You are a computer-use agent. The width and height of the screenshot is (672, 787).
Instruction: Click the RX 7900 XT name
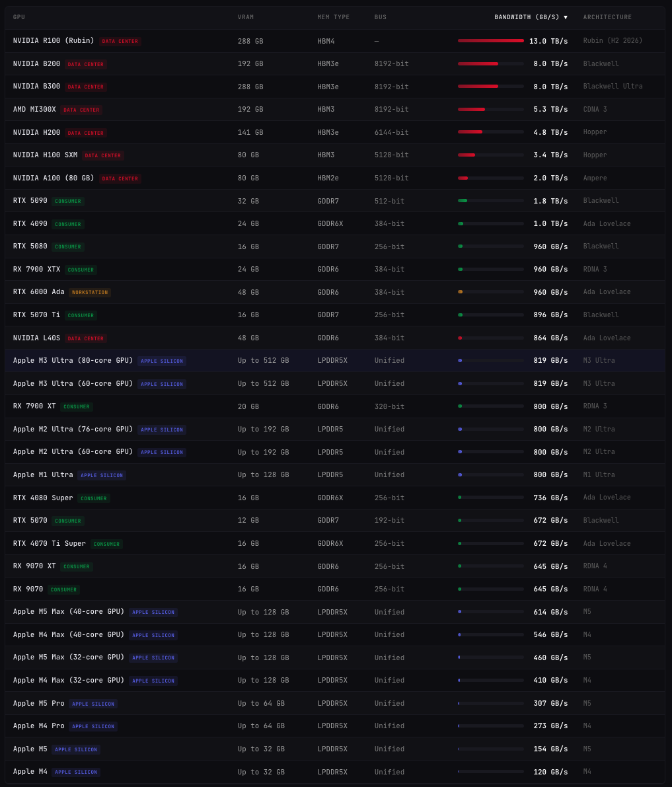click(34, 406)
